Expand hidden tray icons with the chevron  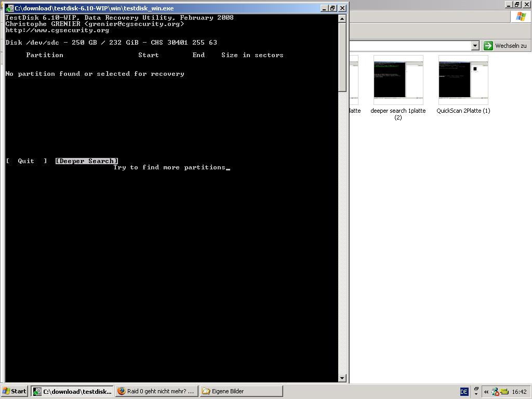[x=486, y=392]
